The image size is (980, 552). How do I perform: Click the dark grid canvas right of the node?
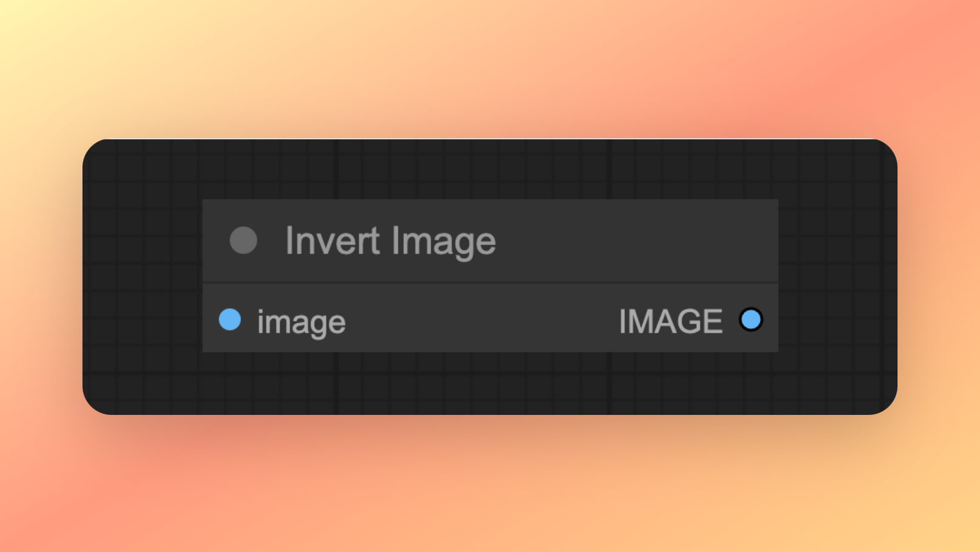837,276
